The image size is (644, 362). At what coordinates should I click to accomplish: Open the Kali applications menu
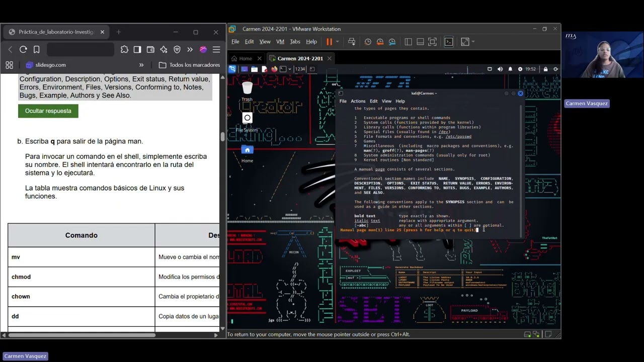click(232, 69)
